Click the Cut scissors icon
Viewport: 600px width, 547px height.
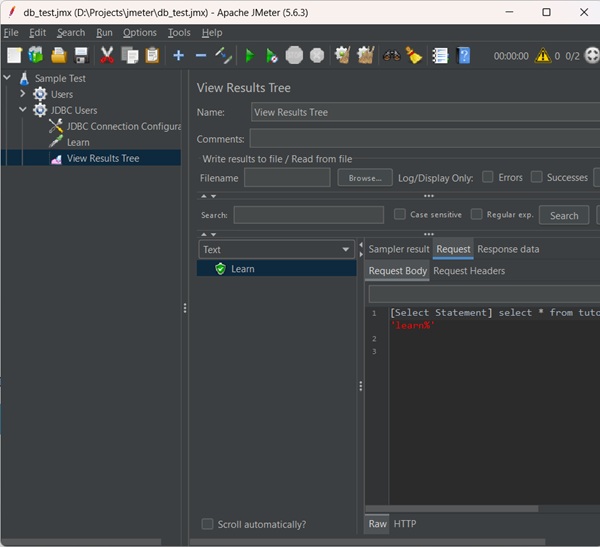click(107, 56)
